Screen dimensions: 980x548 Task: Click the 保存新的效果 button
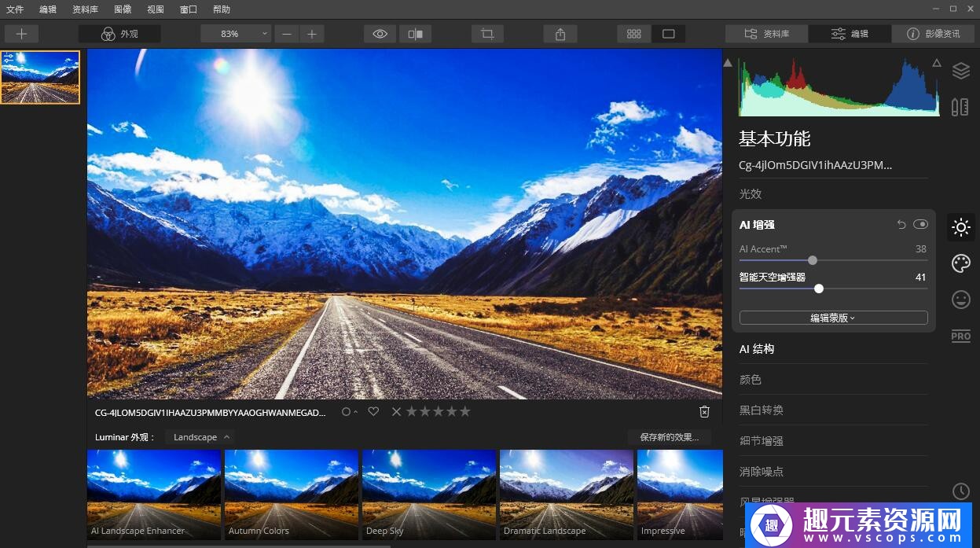tap(669, 437)
